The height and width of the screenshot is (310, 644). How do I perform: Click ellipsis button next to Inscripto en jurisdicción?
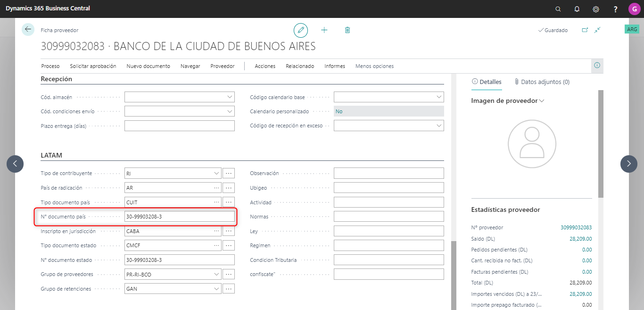[x=229, y=231]
